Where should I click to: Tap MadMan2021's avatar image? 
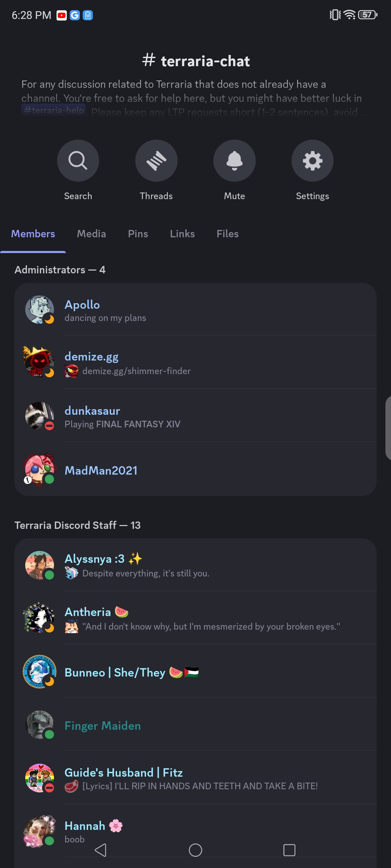40,470
